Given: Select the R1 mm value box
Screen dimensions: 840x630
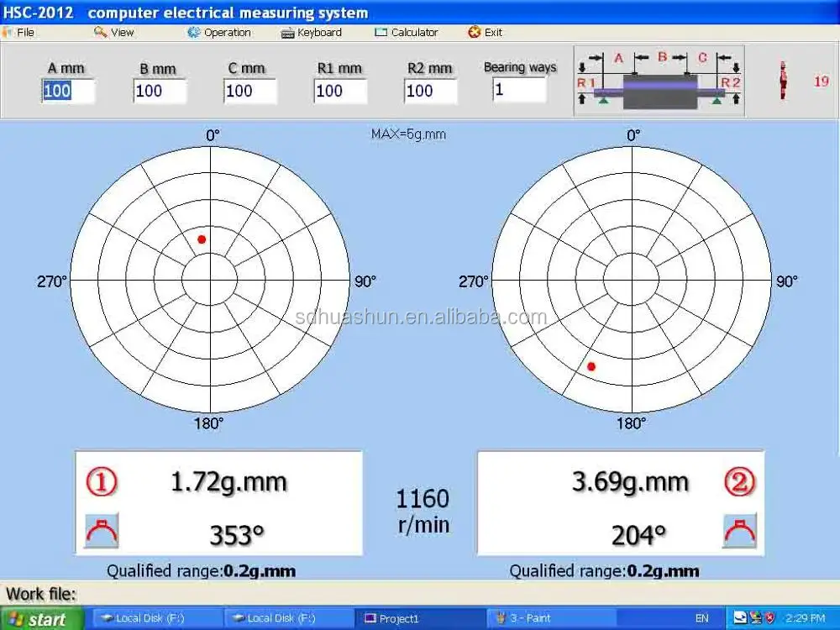Looking at the screenshot, I should pyautogui.click(x=340, y=91).
